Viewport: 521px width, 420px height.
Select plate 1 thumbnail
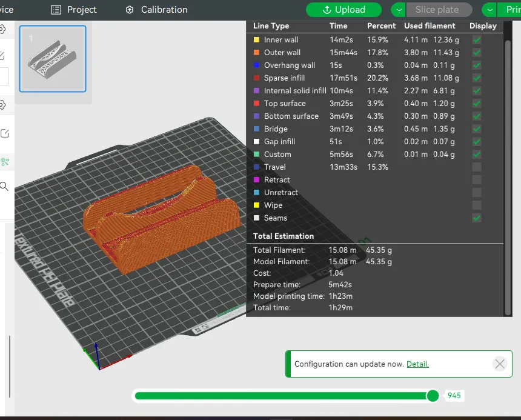[53, 59]
